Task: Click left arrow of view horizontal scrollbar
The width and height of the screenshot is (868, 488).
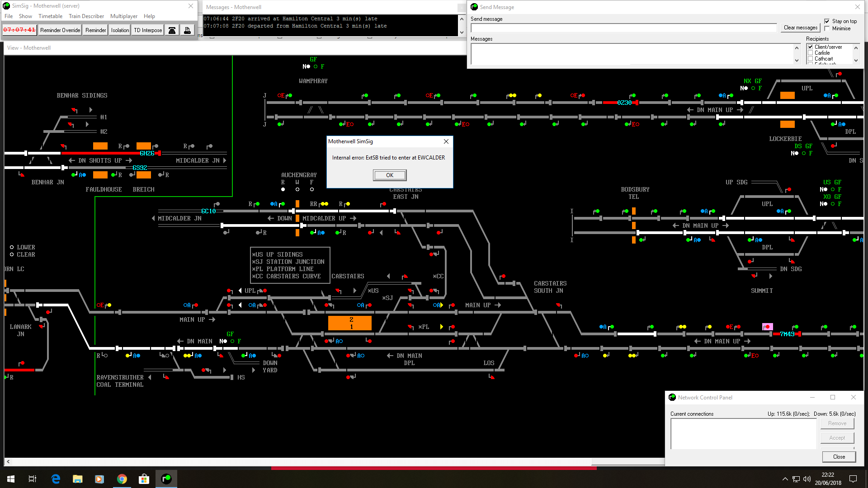Action: coord(8,461)
